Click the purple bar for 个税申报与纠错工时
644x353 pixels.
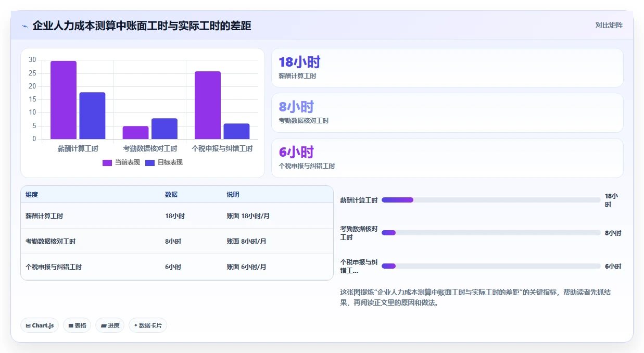[x=208, y=105]
